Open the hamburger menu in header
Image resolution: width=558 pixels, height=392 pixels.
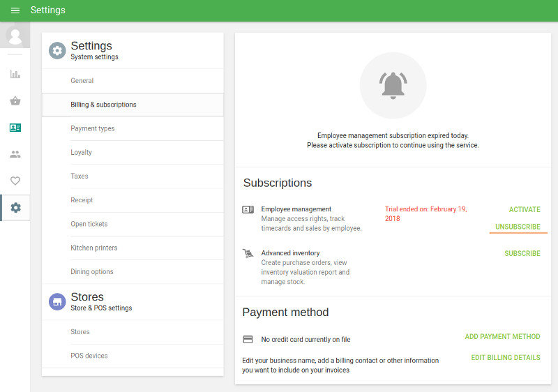(15, 10)
